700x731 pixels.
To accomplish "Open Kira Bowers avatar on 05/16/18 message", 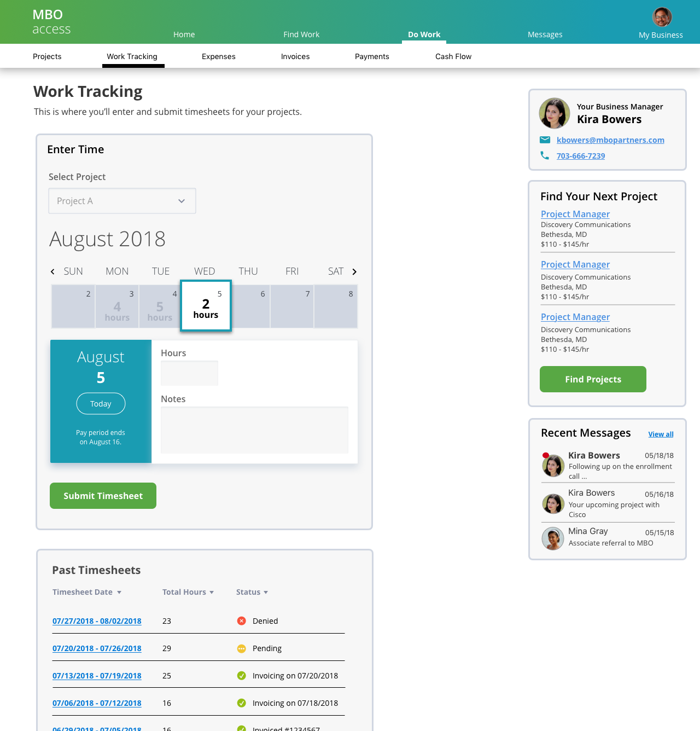I will pyautogui.click(x=553, y=503).
